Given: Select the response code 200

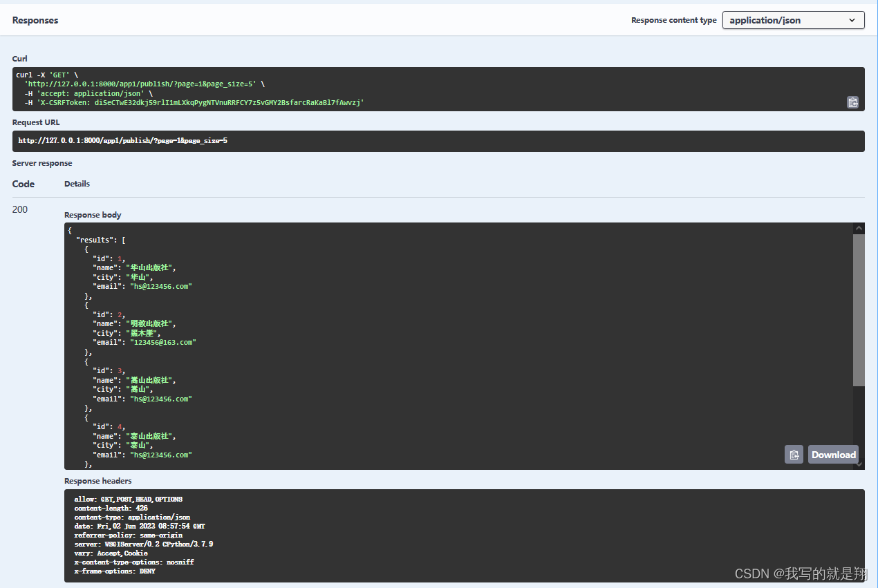Looking at the screenshot, I should click(x=19, y=209).
